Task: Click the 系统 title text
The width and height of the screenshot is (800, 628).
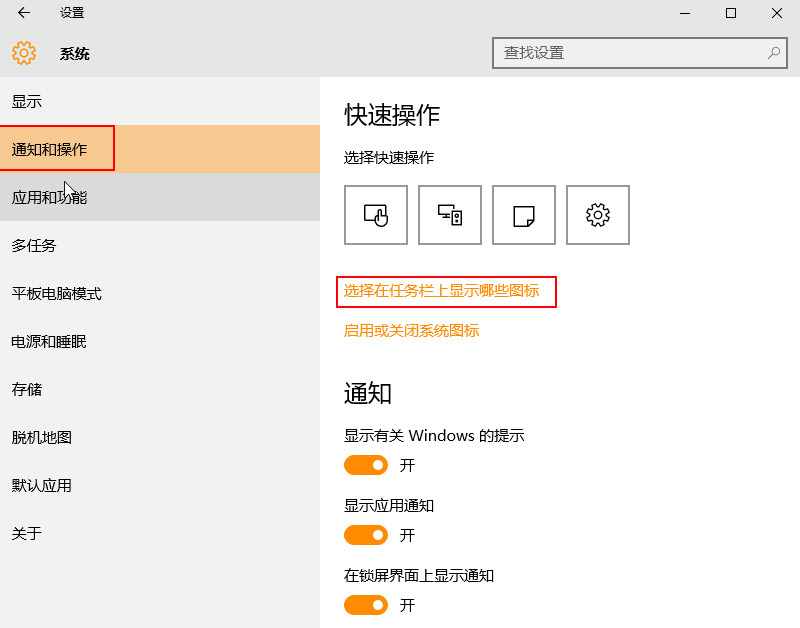Action: (x=74, y=54)
